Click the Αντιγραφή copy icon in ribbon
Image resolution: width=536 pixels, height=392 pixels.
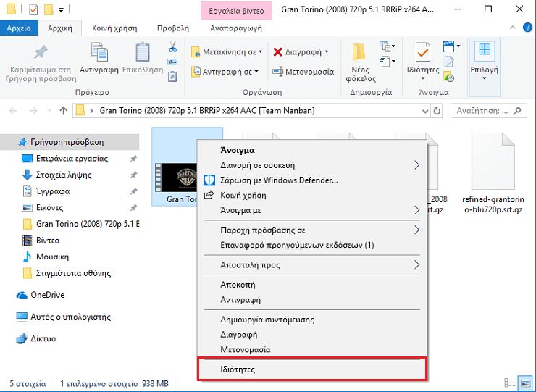99,52
